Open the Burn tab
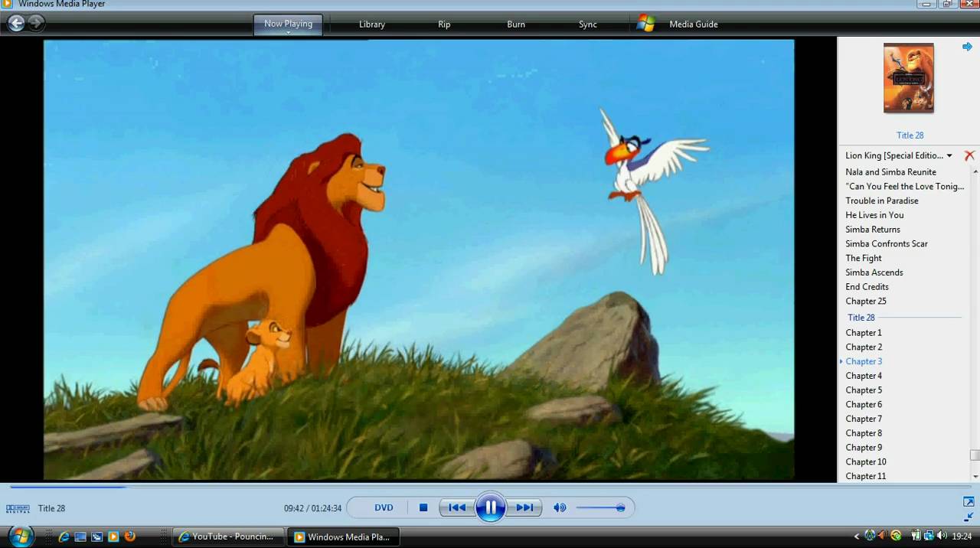 coord(516,24)
